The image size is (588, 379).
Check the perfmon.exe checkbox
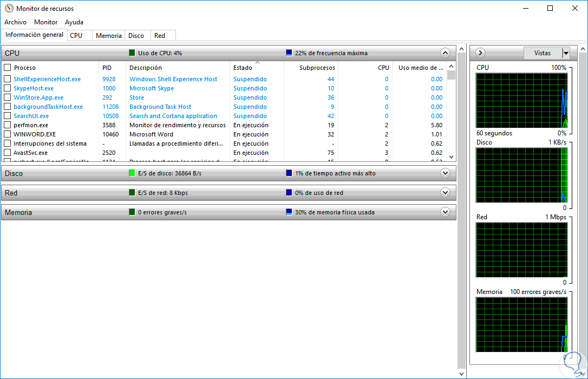7,125
